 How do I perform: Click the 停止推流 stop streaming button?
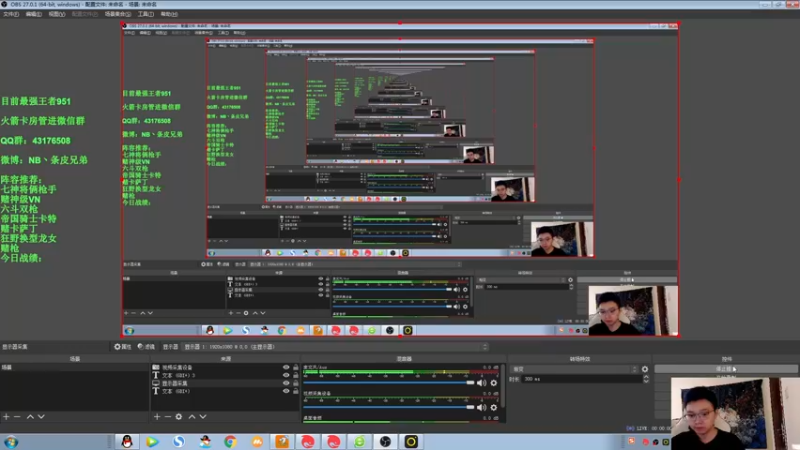click(726, 369)
